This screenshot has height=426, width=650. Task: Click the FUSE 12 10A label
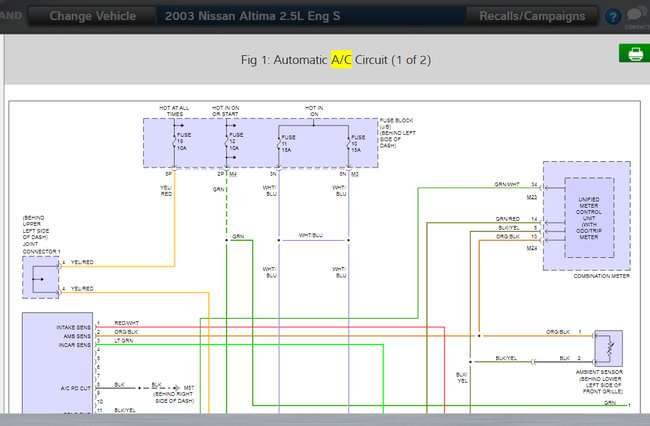point(236,141)
